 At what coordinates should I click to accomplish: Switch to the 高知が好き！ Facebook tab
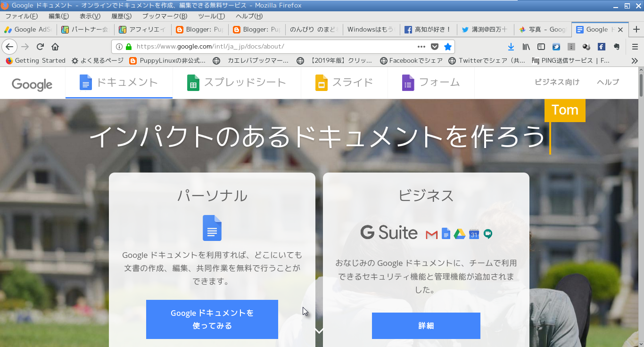(428, 29)
